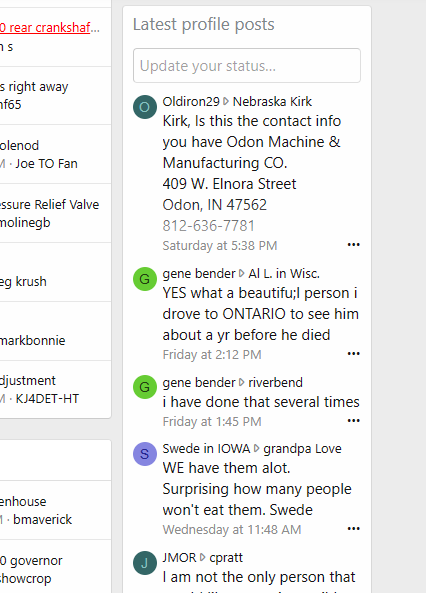
Task: Open Nebraska Kirk's profile link
Action: pos(272,101)
